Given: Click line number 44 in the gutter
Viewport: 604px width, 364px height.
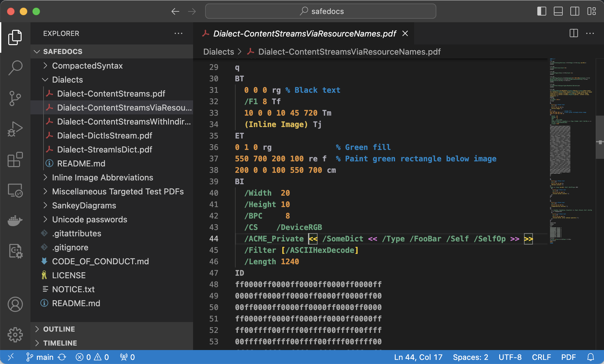Looking at the screenshot, I should [214, 239].
